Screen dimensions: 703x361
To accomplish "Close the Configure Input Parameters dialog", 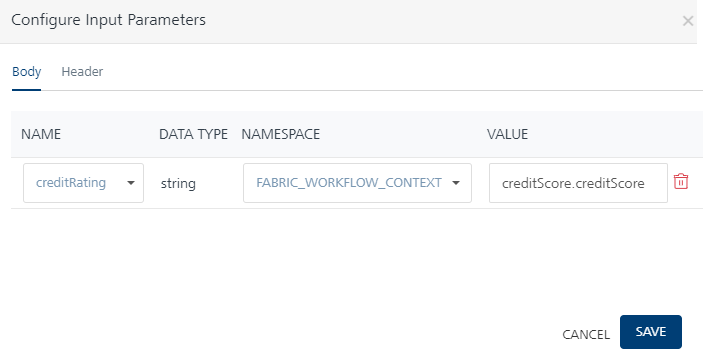I will (688, 21).
